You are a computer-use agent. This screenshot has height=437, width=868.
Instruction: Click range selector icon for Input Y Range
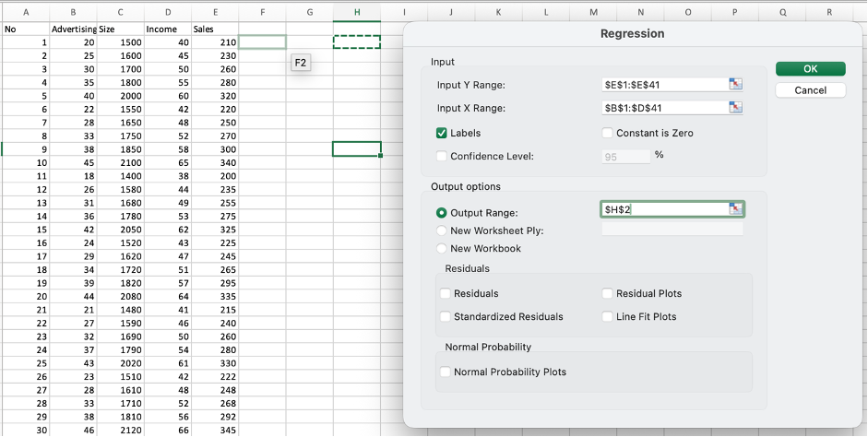735,85
